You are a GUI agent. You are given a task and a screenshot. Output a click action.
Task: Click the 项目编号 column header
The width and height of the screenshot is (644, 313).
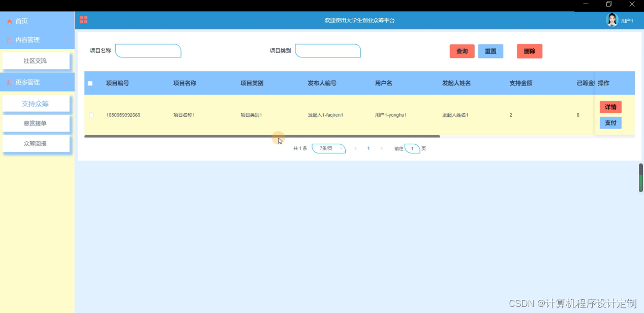(117, 83)
